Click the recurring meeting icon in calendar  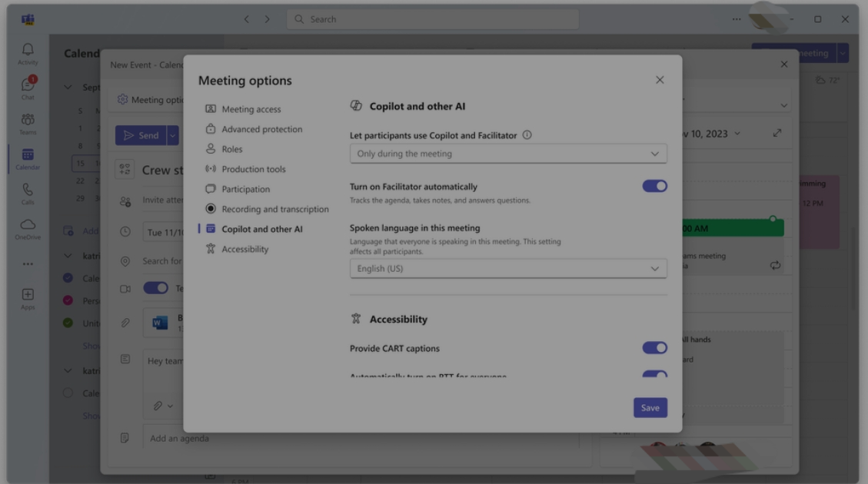pos(775,266)
